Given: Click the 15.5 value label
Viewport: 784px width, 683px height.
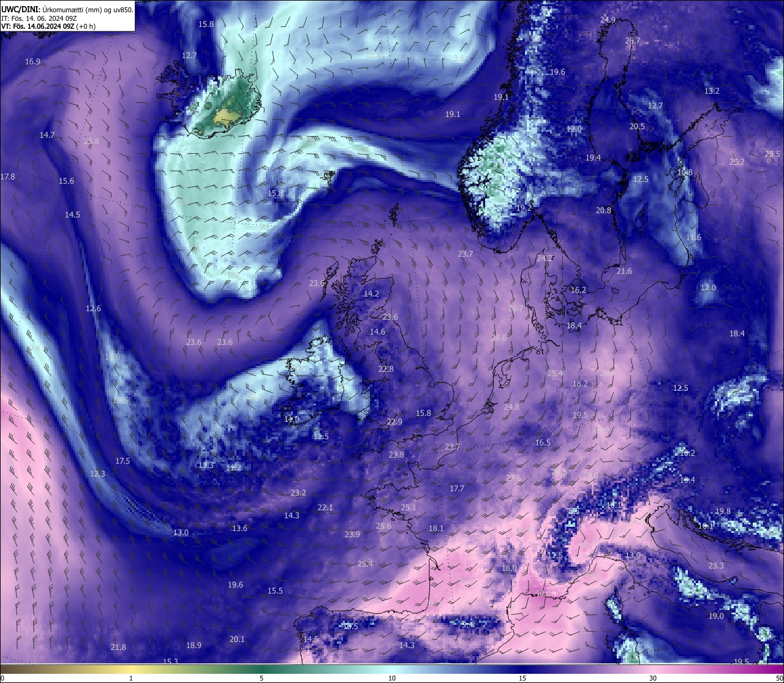Looking at the screenshot, I should coord(275,591).
